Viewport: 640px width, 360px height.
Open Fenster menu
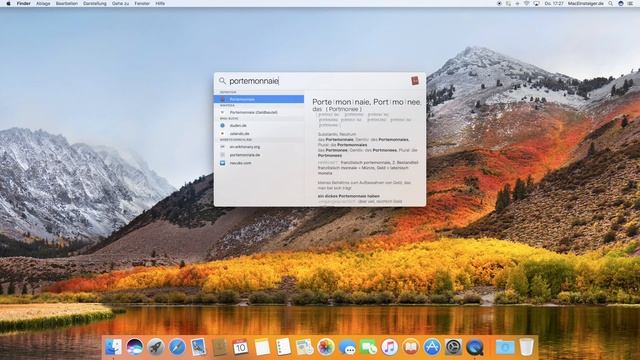(x=142, y=3)
